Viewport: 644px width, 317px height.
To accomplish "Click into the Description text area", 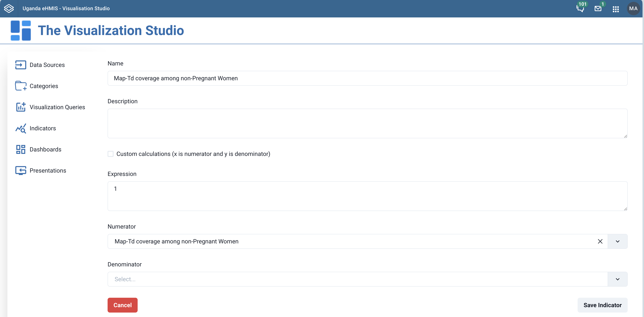I will [367, 123].
